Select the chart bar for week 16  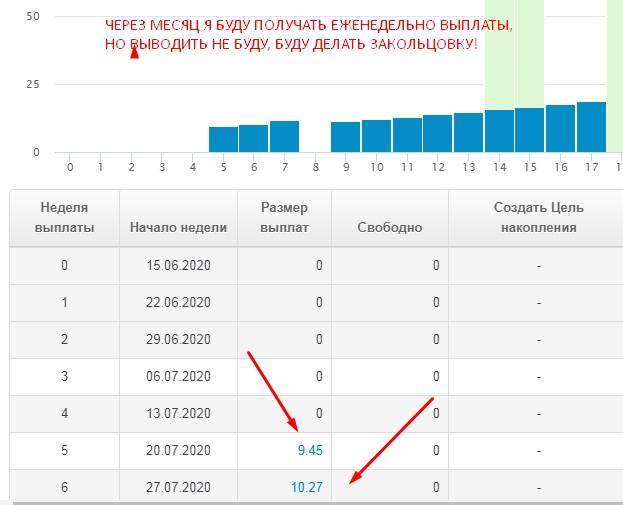(561, 129)
